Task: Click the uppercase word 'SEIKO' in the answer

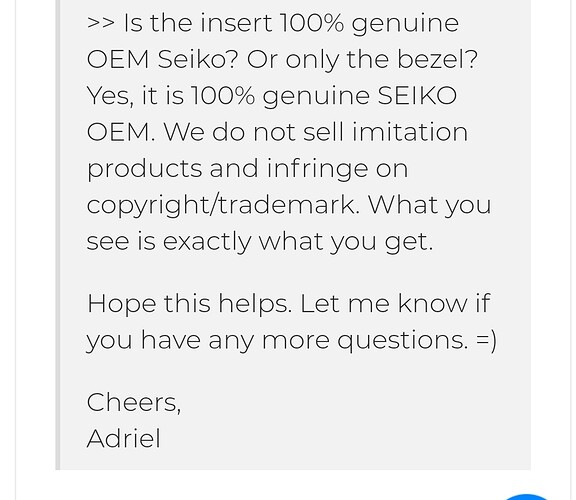Action: click(417, 96)
